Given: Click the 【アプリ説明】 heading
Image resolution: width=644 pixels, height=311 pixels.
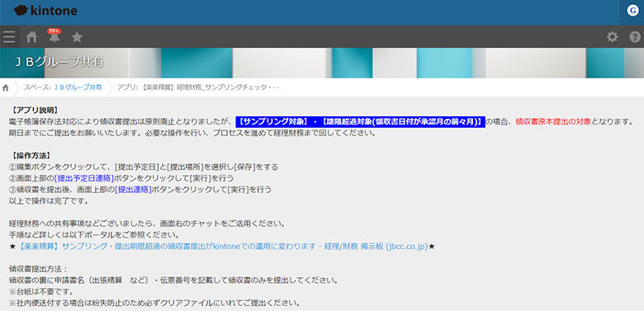Looking at the screenshot, I should pyautogui.click(x=34, y=111).
